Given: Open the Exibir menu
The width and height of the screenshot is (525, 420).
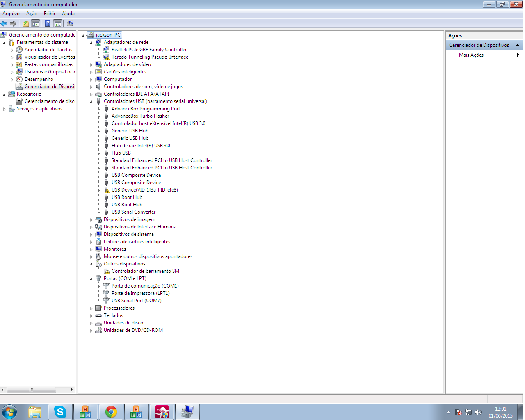Looking at the screenshot, I should point(50,14).
